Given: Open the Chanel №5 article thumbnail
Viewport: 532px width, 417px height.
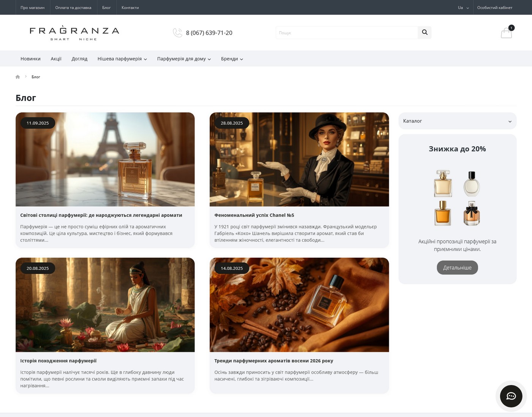Looking at the screenshot, I should pyautogui.click(x=299, y=159).
